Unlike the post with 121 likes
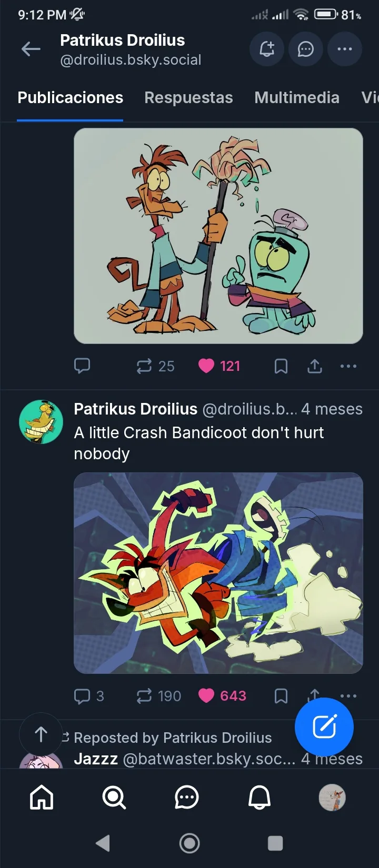This screenshot has height=868, width=379. click(206, 366)
